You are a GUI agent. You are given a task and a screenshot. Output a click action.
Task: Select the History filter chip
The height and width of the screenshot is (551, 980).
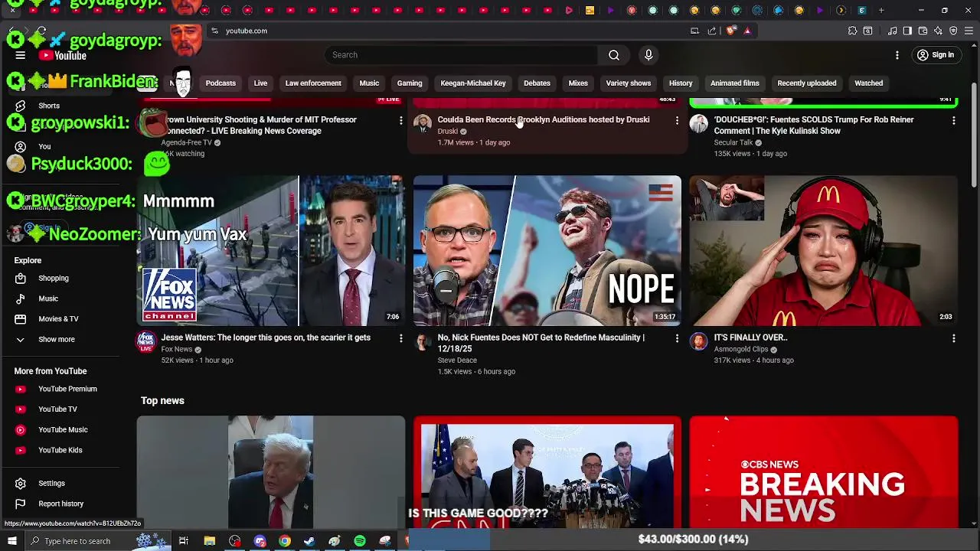click(x=681, y=83)
